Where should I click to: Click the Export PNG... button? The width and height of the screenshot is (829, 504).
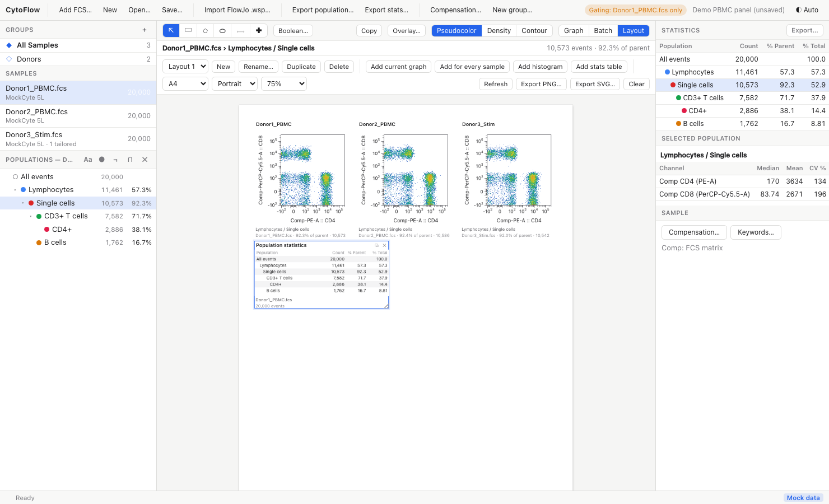pyautogui.click(x=541, y=84)
